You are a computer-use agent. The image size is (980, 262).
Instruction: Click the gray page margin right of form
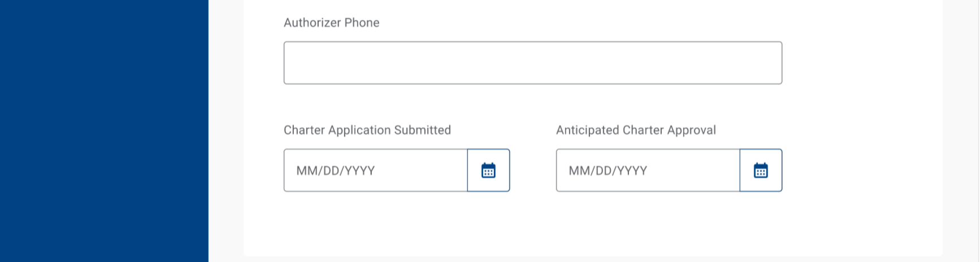pos(961,131)
